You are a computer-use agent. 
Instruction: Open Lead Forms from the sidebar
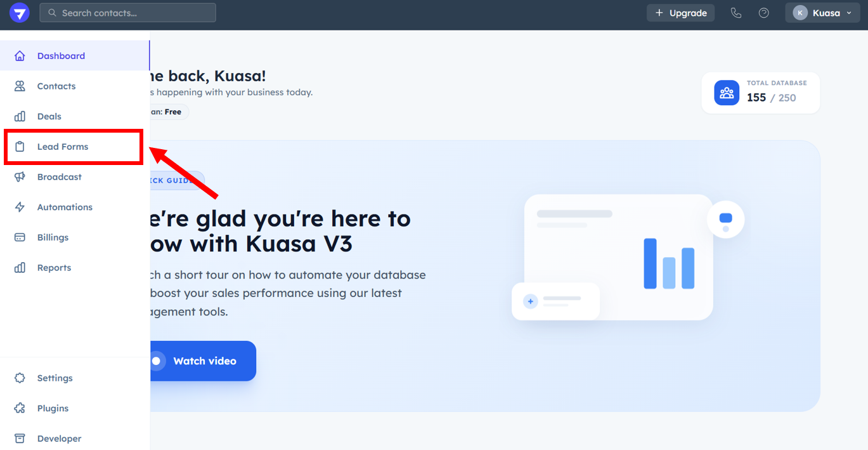click(x=62, y=147)
